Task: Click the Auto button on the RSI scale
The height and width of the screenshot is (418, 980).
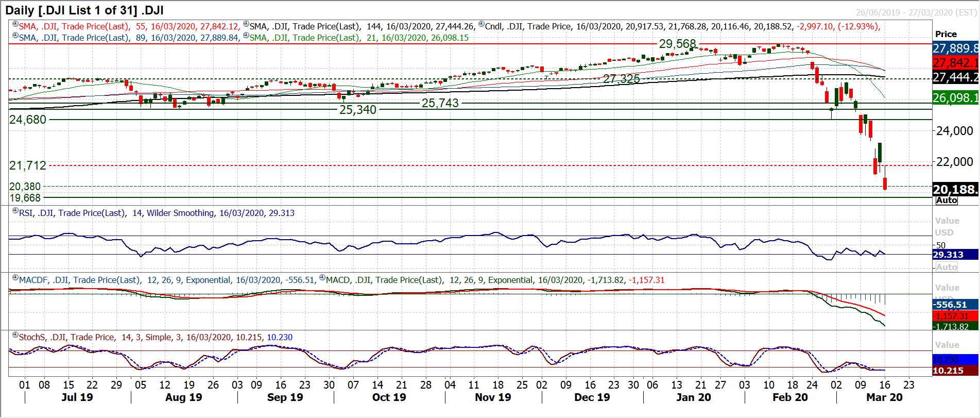Action: (947, 267)
